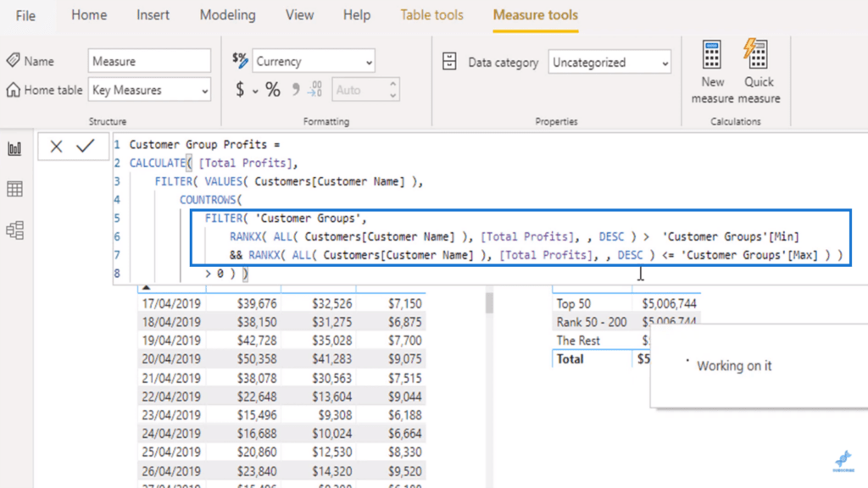Click the Auto decimal places field

tap(359, 90)
